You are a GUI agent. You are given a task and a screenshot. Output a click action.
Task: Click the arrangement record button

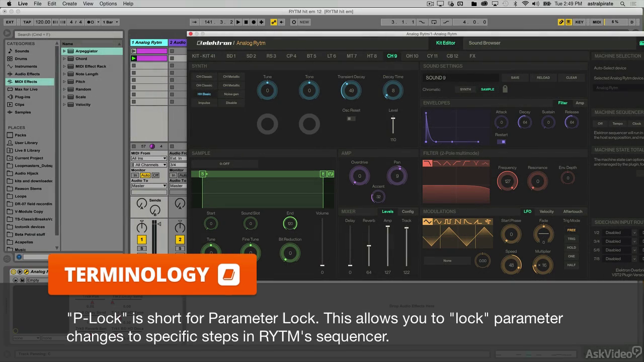[x=254, y=22]
